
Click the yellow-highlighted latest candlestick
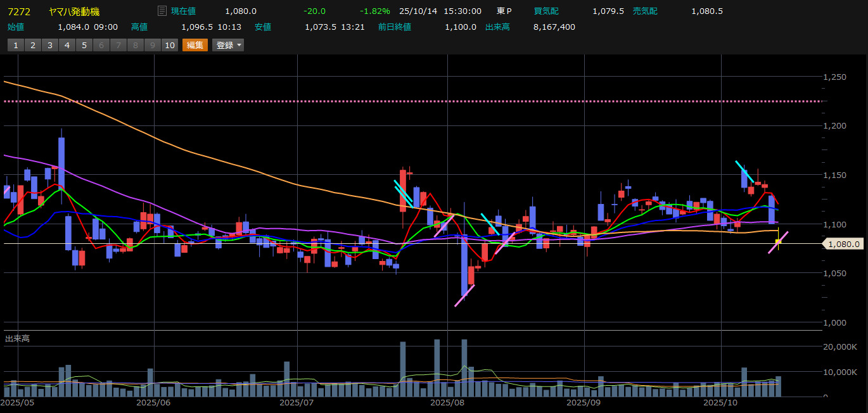[x=778, y=241]
